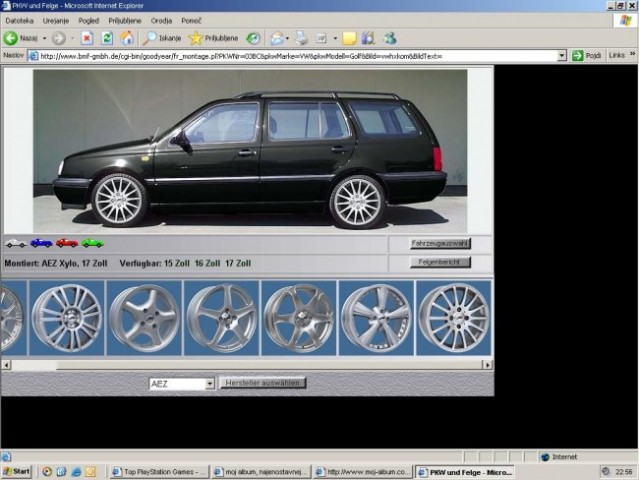639x480 pixels.
Task: Open the History toolbar icon
Action: [x=253, y=38]
